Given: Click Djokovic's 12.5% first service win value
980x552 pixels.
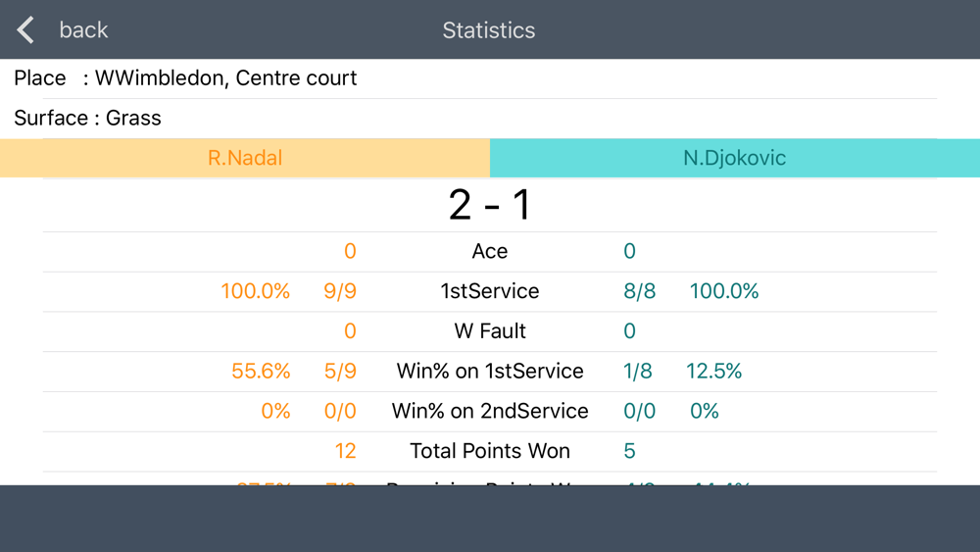Looking at the screenshot, I should [713, 372].
